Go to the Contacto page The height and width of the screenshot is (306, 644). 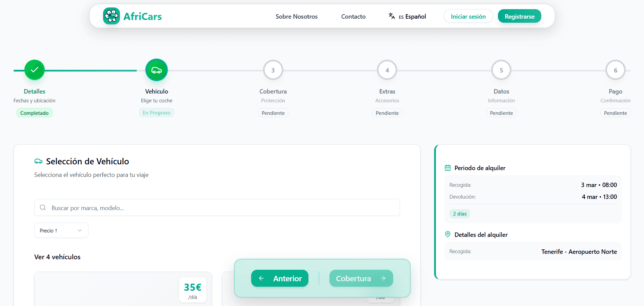(x=353, y=17)
